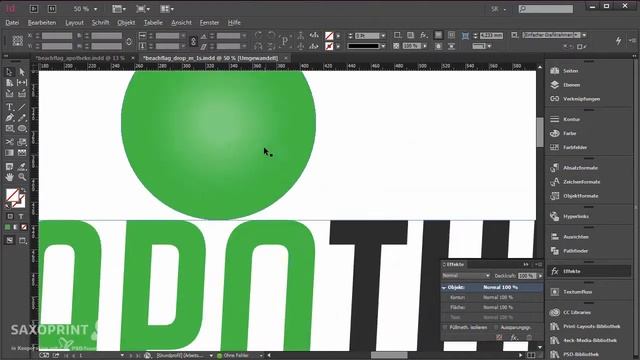
Task: Select the Zoom magnifier tool
Action: 22,177
